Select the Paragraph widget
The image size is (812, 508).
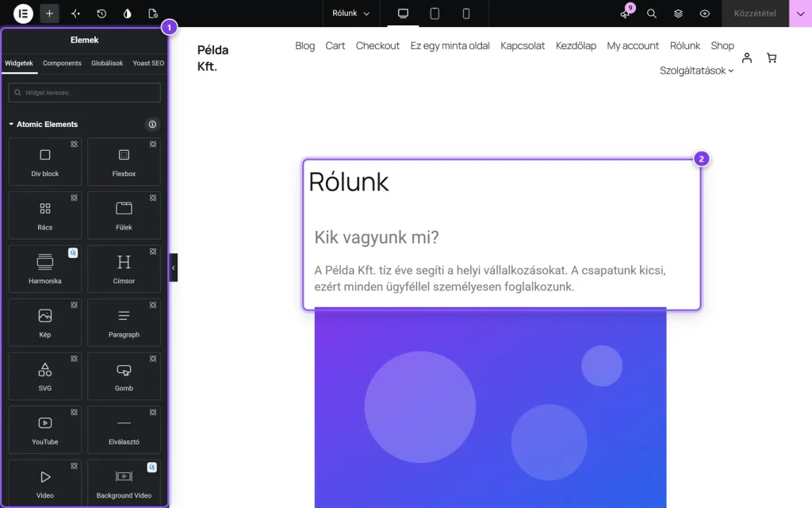point(124,322)
